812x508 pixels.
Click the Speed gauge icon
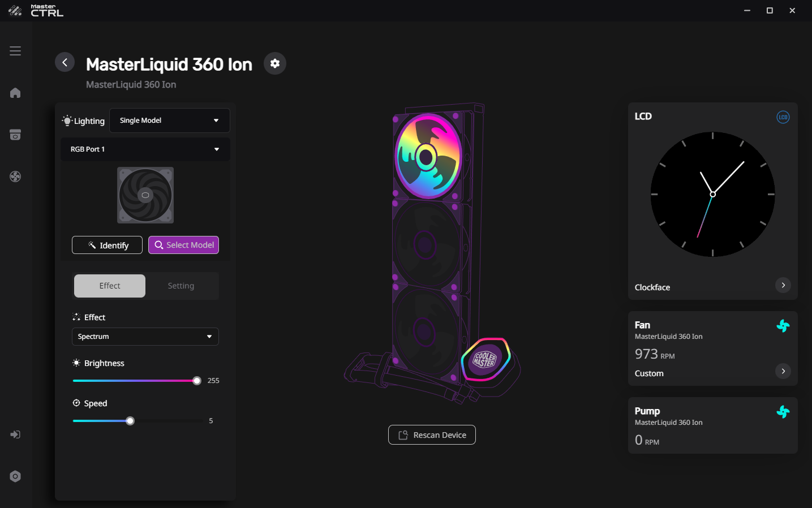click(76, 403)
